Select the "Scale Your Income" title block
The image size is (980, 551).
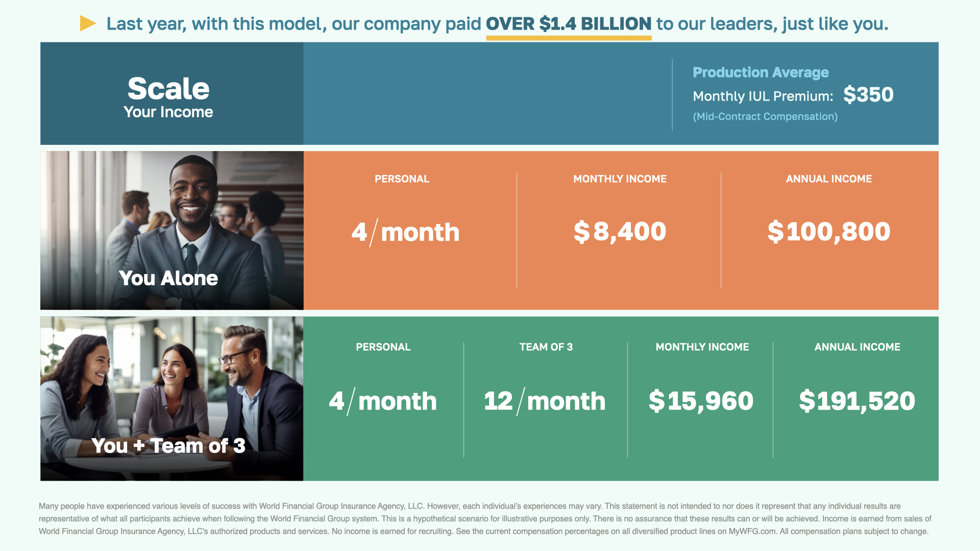coord(168,95)
